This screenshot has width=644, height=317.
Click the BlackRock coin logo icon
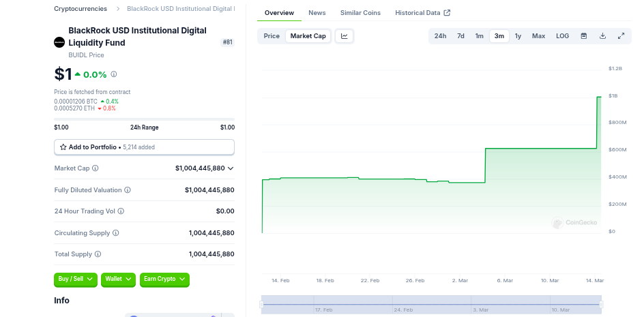[x=59, y=42]
